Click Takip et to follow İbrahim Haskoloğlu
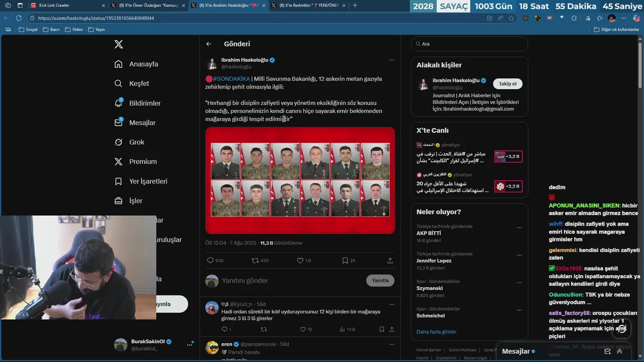Image resolution: width=644 pixels, height=362 pixels. coord(507,84)
